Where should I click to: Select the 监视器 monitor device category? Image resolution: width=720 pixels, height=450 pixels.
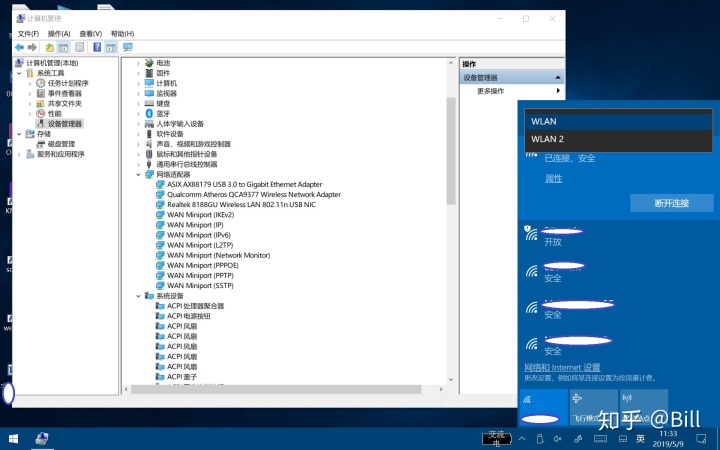click(166, 93)
